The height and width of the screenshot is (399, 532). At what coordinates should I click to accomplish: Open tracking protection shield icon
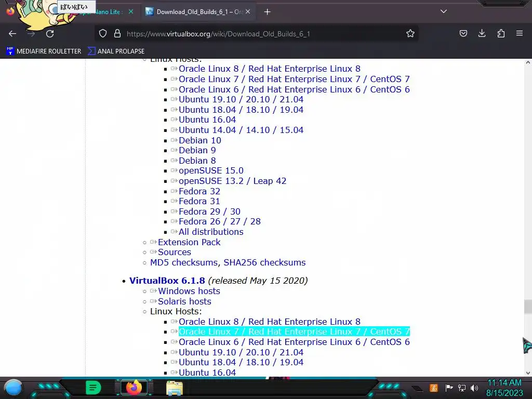(103, 34)
